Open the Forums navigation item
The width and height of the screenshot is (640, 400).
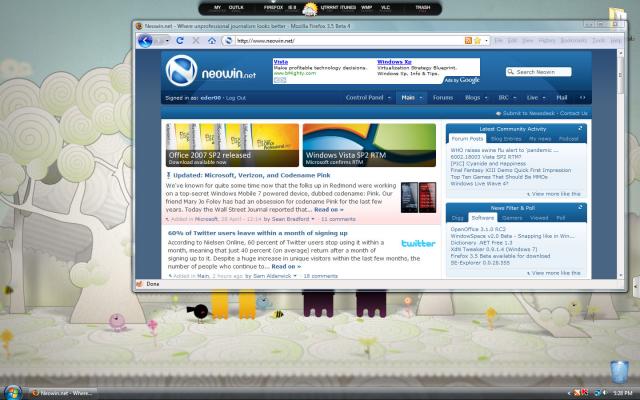point(443,98)
